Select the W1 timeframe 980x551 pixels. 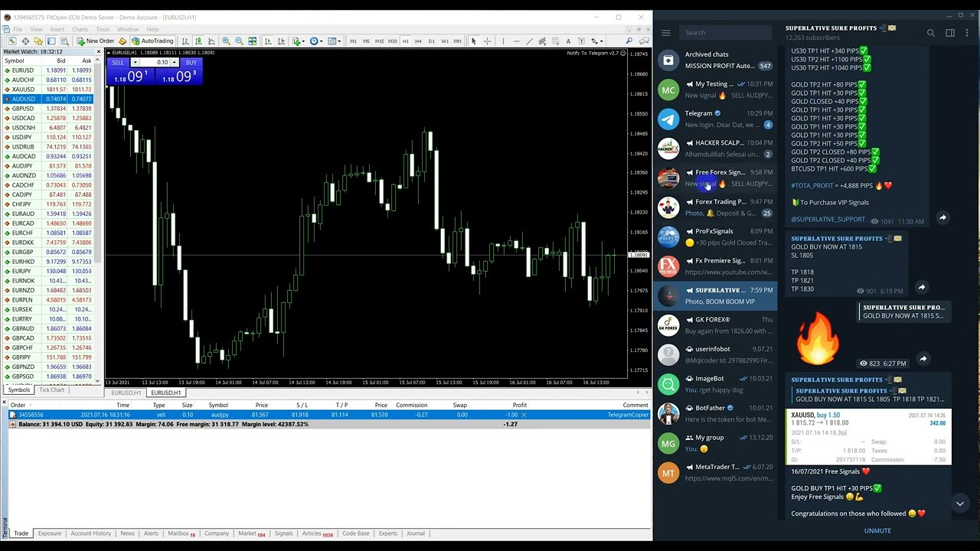click(x=444, y=41)
